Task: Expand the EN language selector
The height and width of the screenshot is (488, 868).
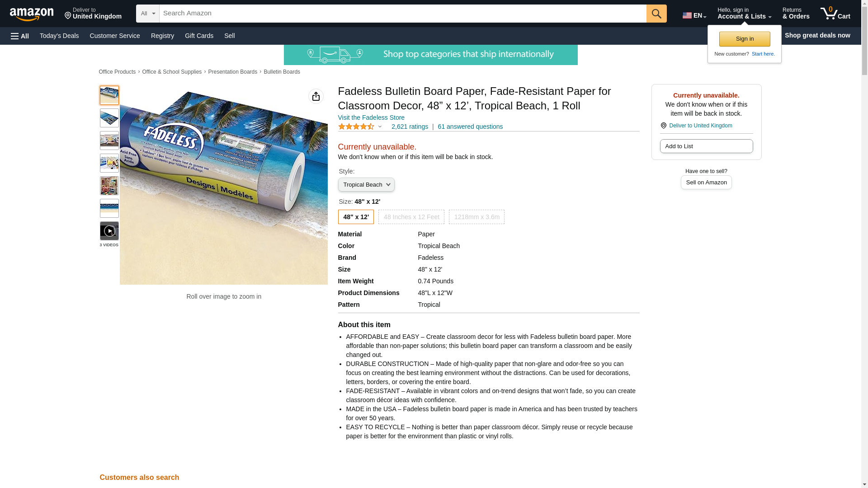Action: click(x=694, y=15)
